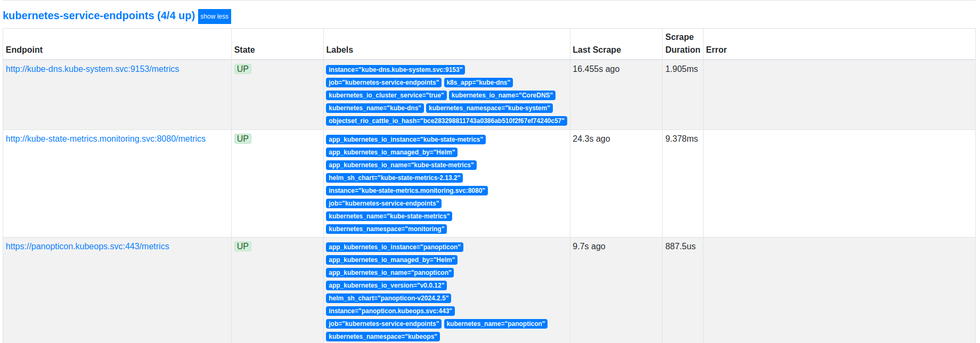Click the app_kubernetes_io_version="v0.0.12" label

coord(386,285)
